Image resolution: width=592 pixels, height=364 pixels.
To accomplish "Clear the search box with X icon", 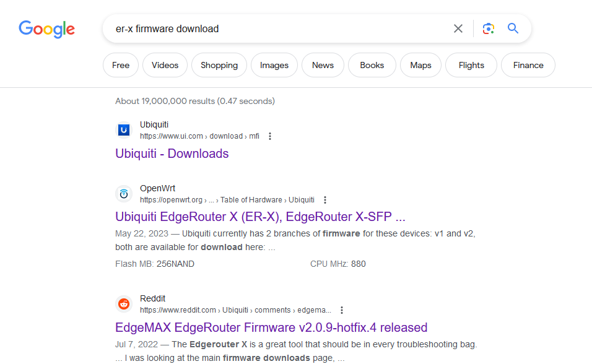I will point(458,28).
